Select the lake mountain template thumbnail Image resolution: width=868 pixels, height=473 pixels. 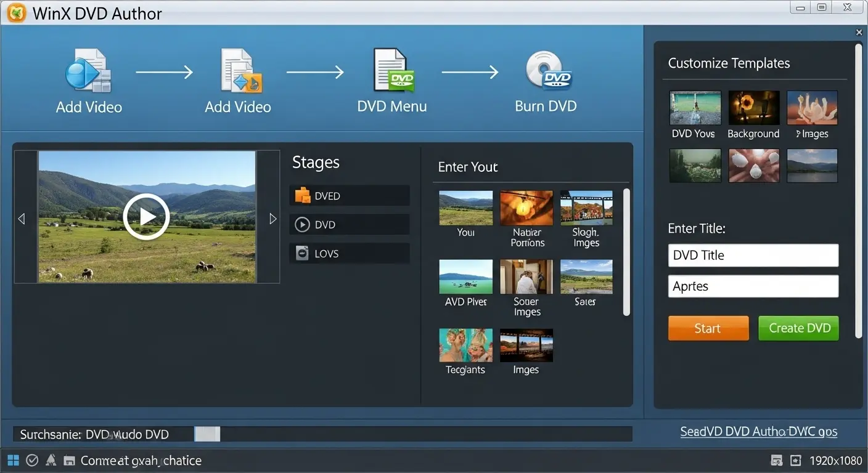[812, 166]
